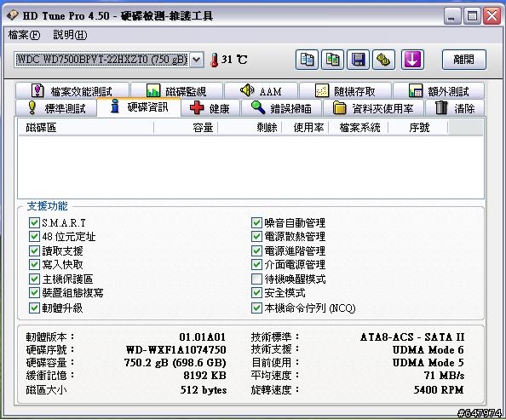Close the HD Tune Pro window
Image resolution: width=506 pixels, height=420 pixels.
tap(492, 16)
